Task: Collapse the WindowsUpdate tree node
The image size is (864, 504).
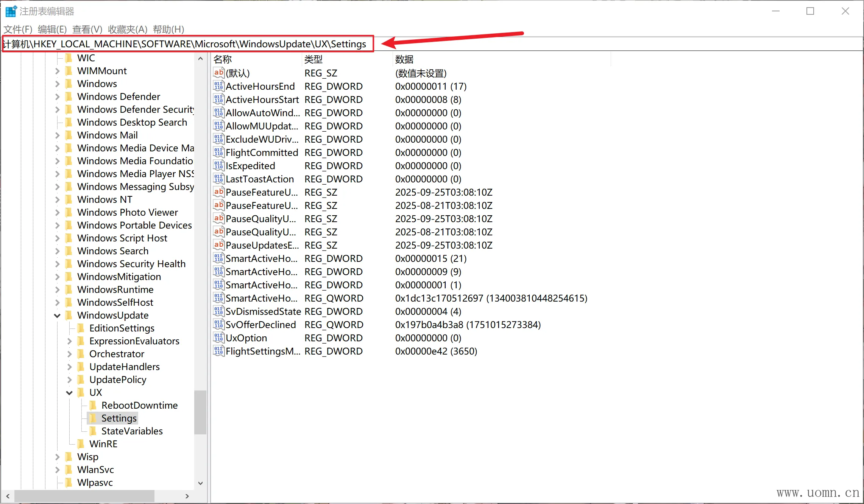Action: point(57,315)
